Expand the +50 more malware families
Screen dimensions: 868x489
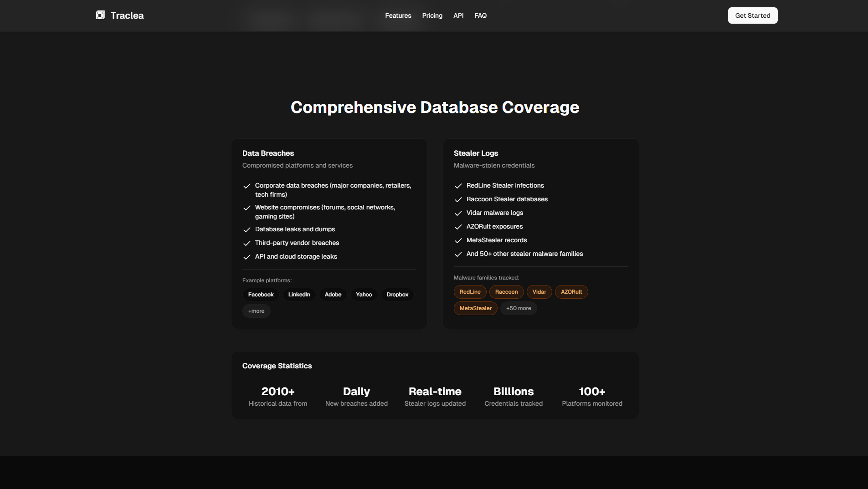coord(519,308)
